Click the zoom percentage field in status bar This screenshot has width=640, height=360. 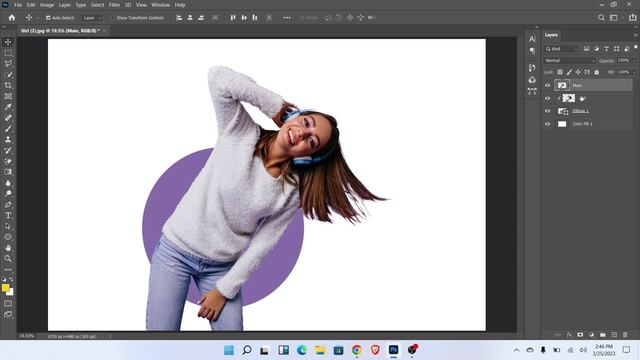tap(27, 336)
